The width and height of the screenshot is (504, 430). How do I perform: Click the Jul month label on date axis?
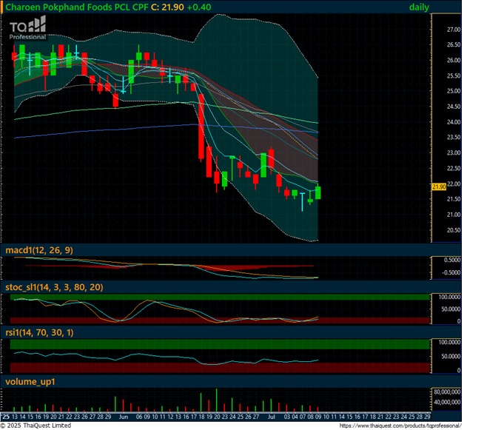[272, 417]
